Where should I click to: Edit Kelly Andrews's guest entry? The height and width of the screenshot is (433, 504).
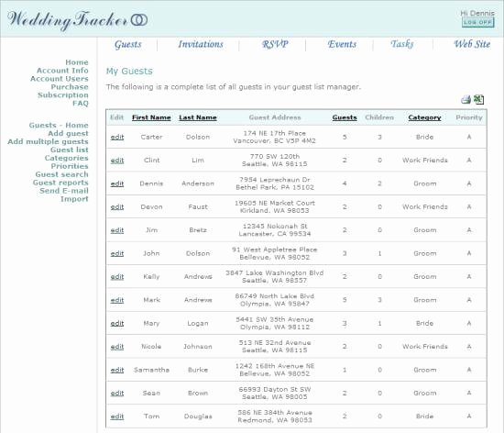pos(117,277)
